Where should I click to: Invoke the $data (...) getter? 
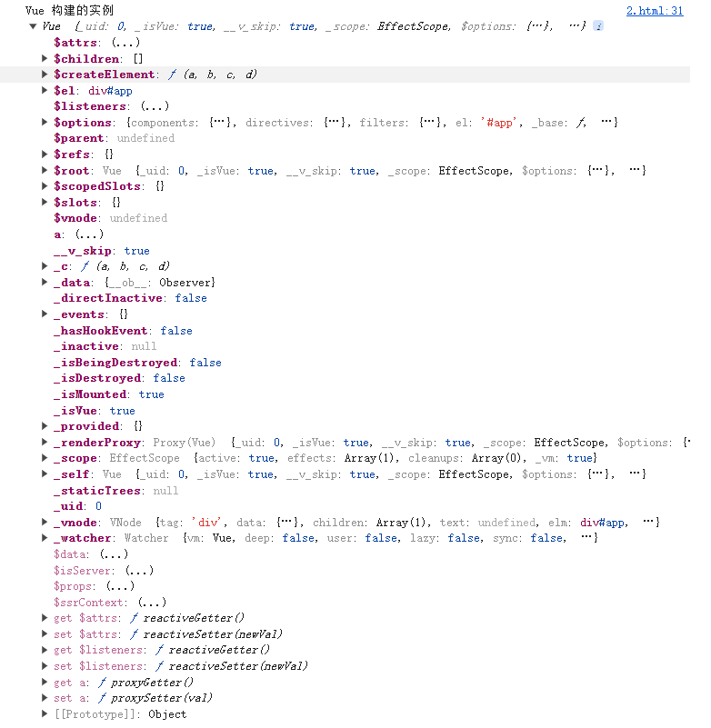click(114, 553)
